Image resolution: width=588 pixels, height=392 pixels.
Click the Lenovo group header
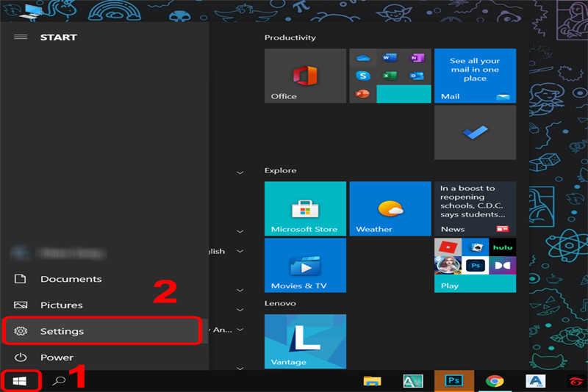(x=280, y=303)
